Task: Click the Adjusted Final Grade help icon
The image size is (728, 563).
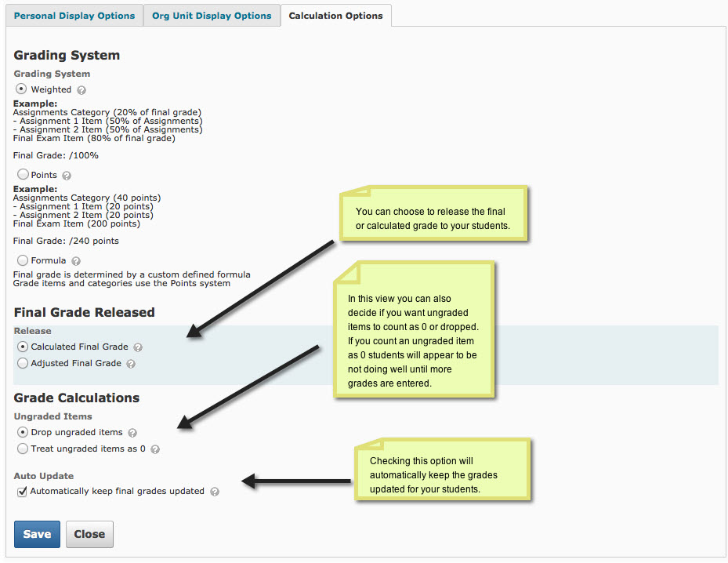Action: 131,363
